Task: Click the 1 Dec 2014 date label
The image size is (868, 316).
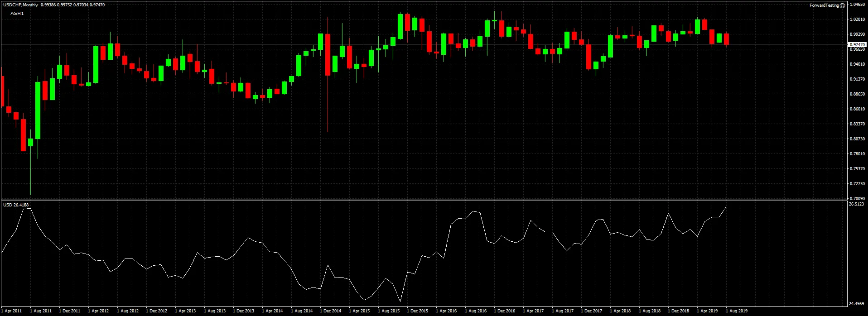Action: point(331,311)
